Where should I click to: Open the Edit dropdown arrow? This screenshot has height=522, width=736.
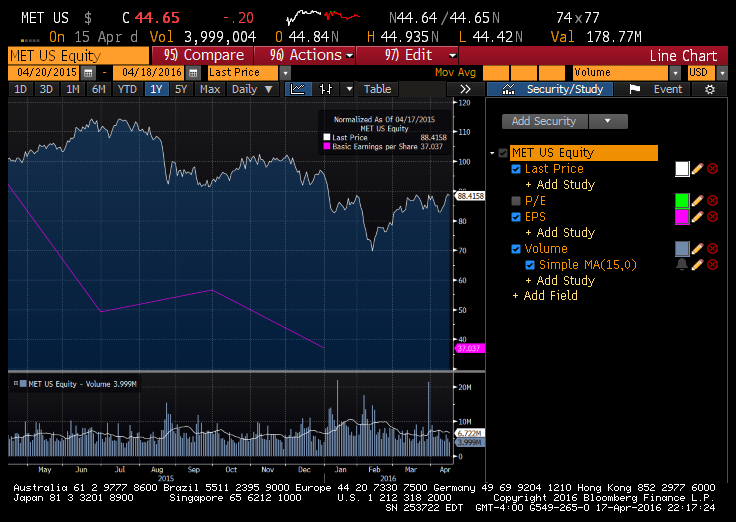pos(452,55)
